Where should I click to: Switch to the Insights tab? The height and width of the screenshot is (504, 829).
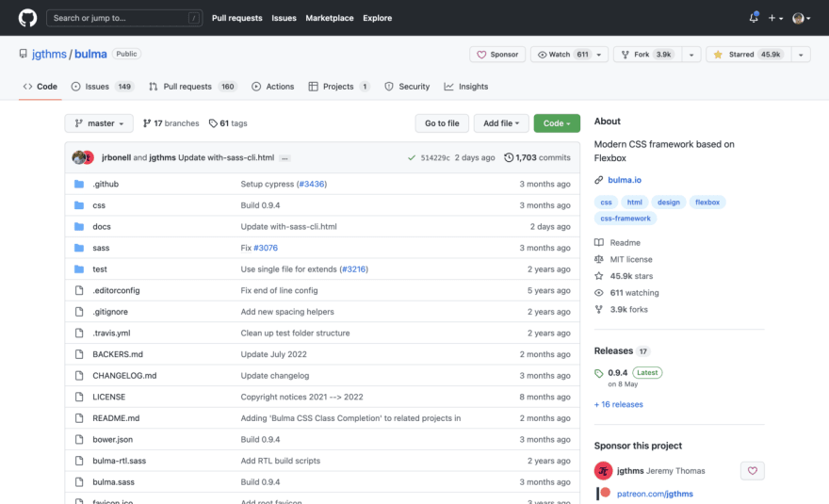[465, 87]
